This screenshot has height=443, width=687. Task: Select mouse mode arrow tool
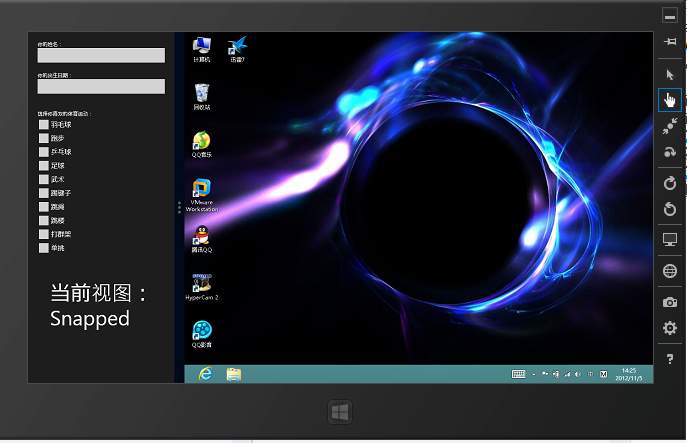pos(669,74)
